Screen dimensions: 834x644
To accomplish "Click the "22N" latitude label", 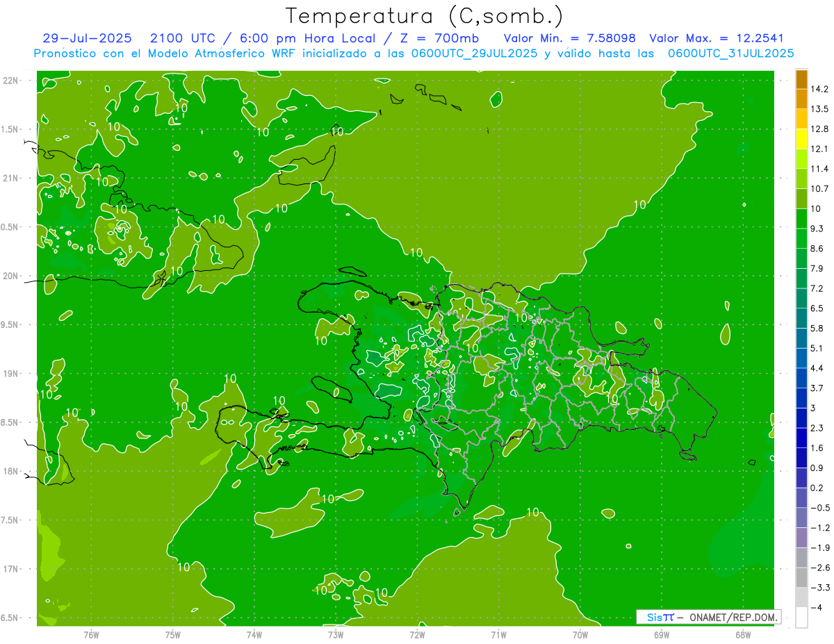I will tap(10, 80).
